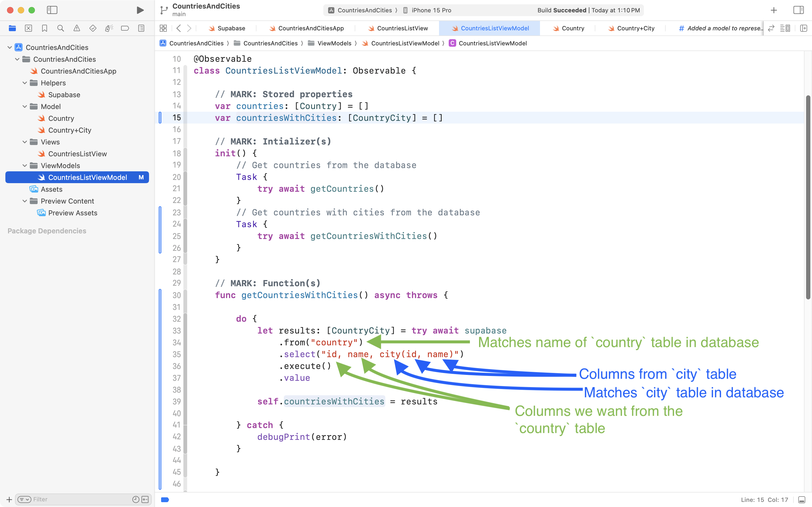
Task: Select Supabase file in navigator
Action: tap(64, 95)
